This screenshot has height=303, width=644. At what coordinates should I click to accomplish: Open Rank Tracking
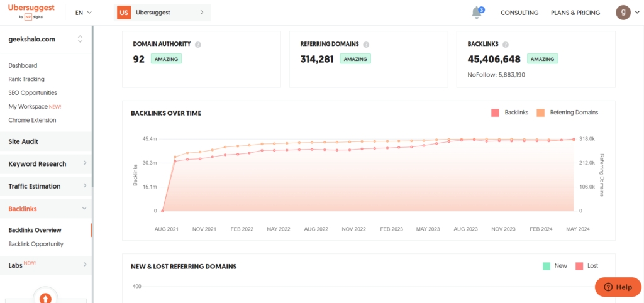26,79
